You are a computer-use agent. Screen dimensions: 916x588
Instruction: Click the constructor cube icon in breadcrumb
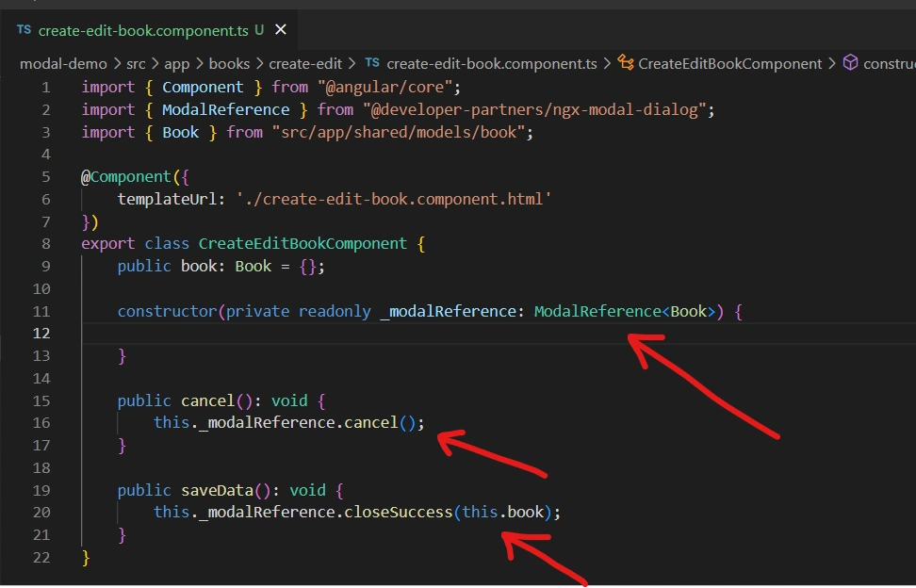coord(850,63)
